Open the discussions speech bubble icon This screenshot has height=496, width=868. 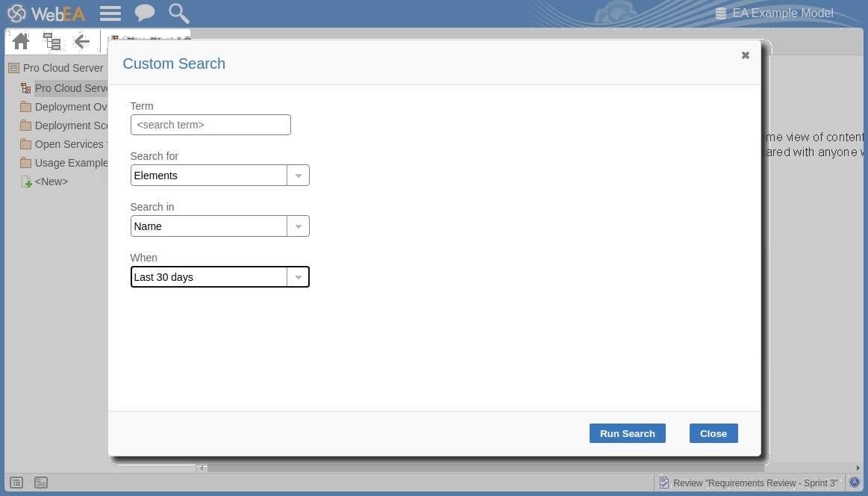click(x=144, y=13)
